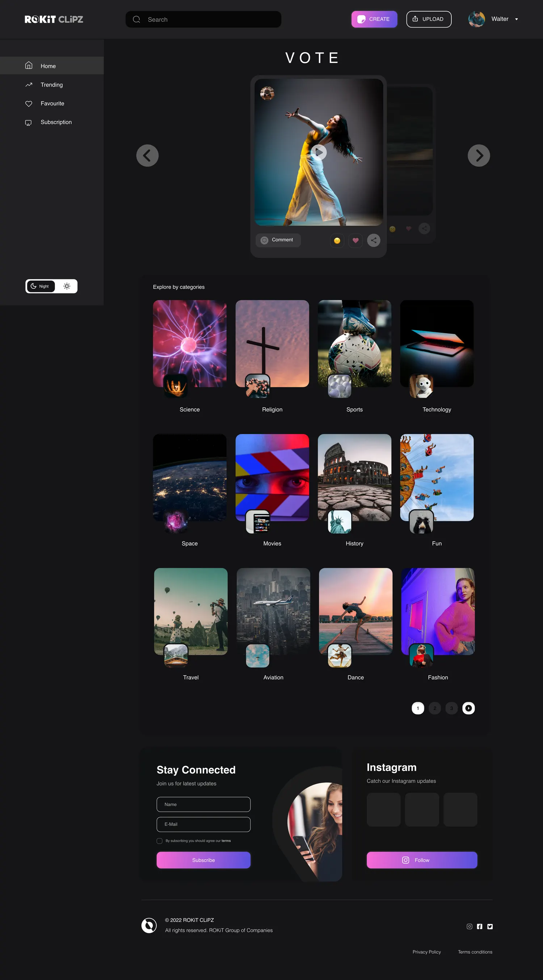This screenshot has width=543, height=980.
Task: Click the CREATE button
Action: click(374, 19)
